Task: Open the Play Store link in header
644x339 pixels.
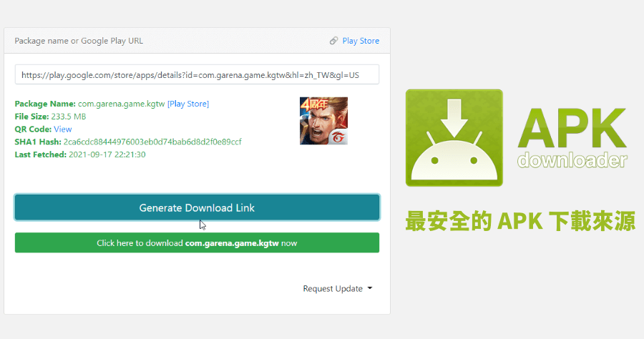Action: click(361, 41)
